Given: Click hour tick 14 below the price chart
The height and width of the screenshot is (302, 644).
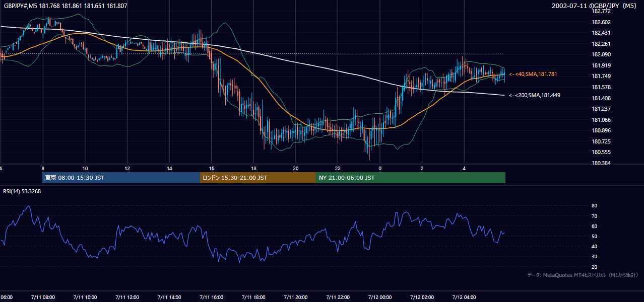Looking at the screenshot, I should 169,168.
